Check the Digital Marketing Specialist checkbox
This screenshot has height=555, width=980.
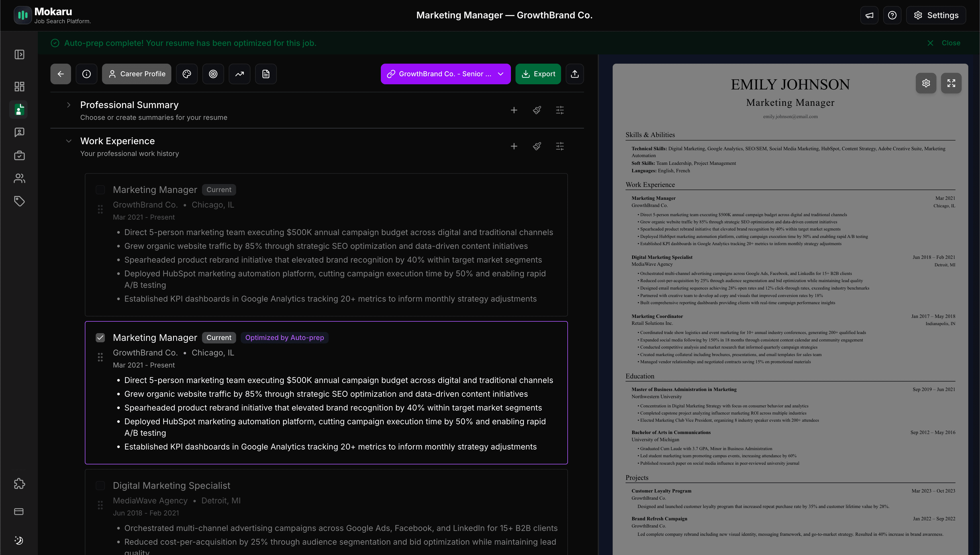101,485
